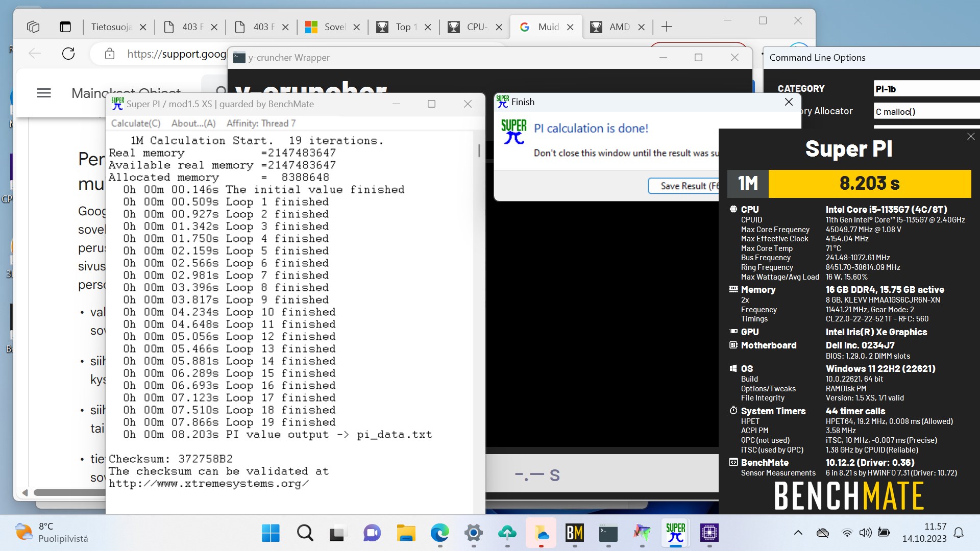Show hidden system tray icons
The height and width of the screenshot is (551, 980).
pos(798,533)
